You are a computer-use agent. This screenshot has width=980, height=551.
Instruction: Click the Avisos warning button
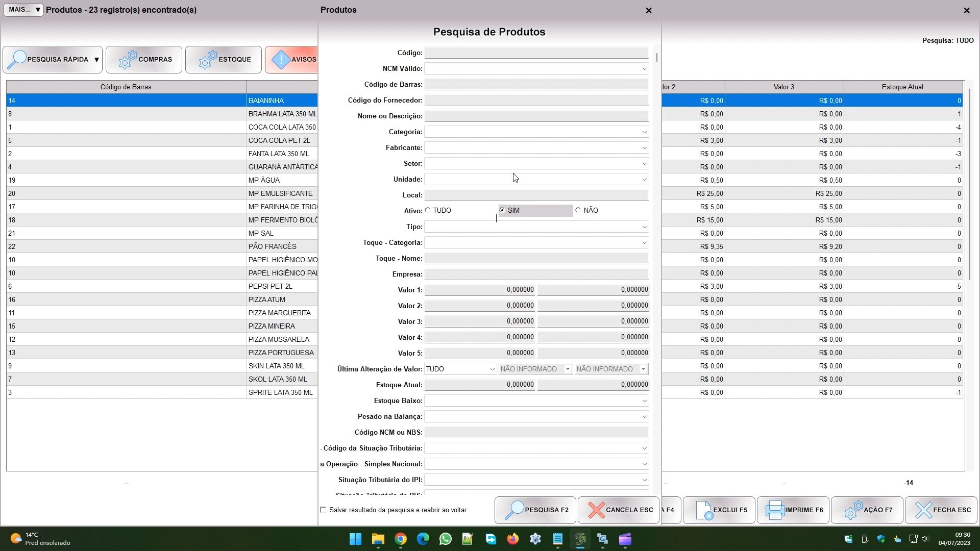[292, 60]
